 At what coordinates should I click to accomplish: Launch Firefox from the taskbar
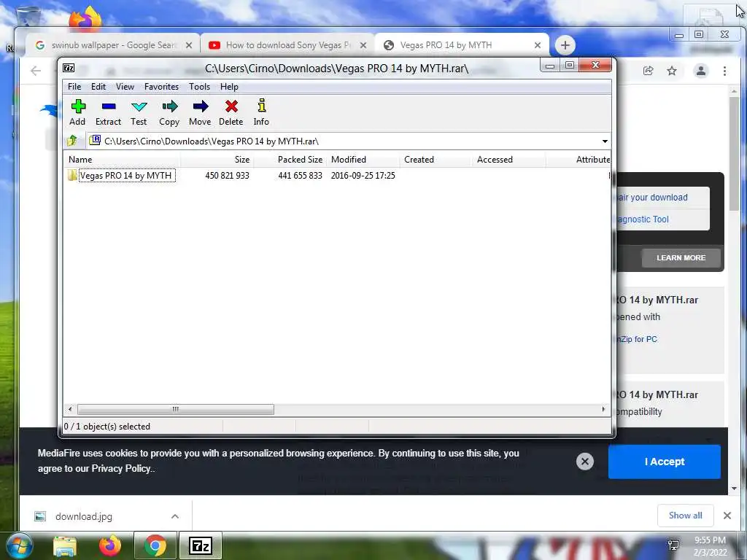(x=110, y=546)
